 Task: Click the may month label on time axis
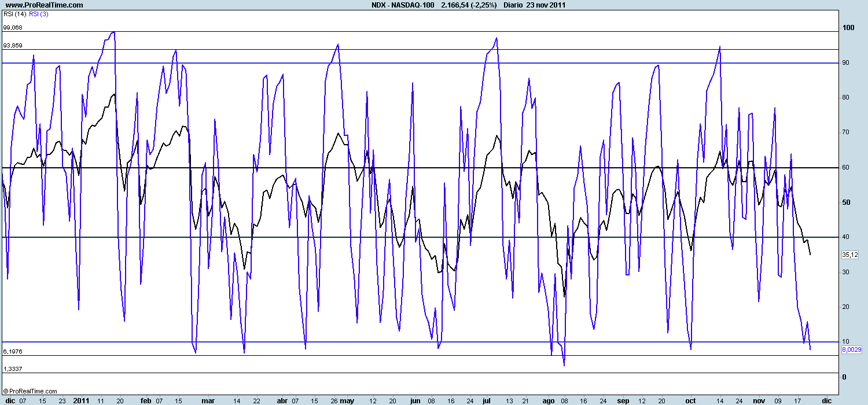[347, 400]
